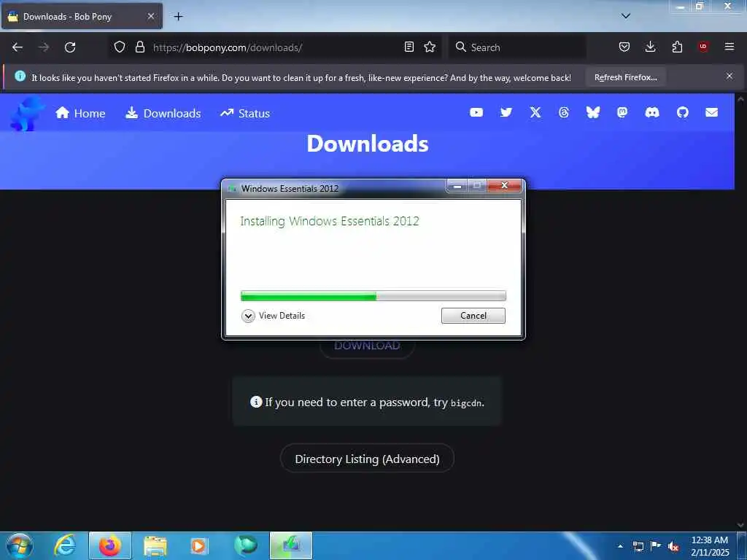Open the Windows Start orb
The width and height of the screenshot is (747, 560).
(20, 545)
